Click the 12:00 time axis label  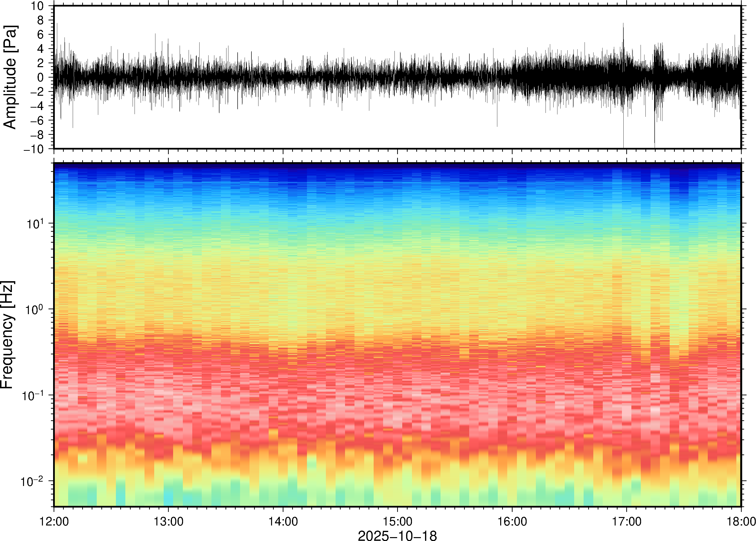click(x=54, y=521)
